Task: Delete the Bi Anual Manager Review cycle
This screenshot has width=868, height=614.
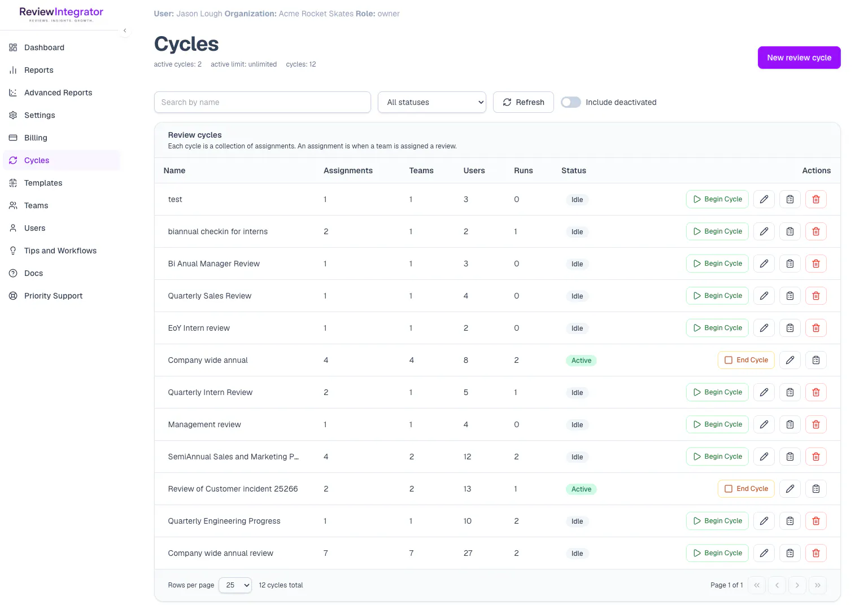Action: click(x=816, y=264)
